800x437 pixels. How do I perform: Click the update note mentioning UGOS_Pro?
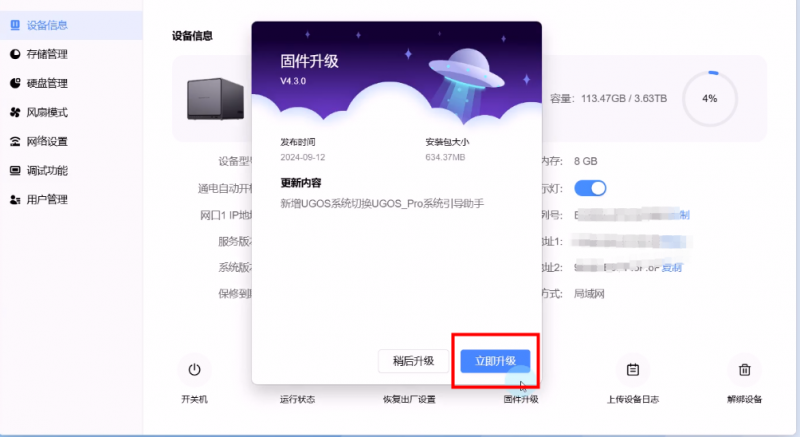pos(382,203)
